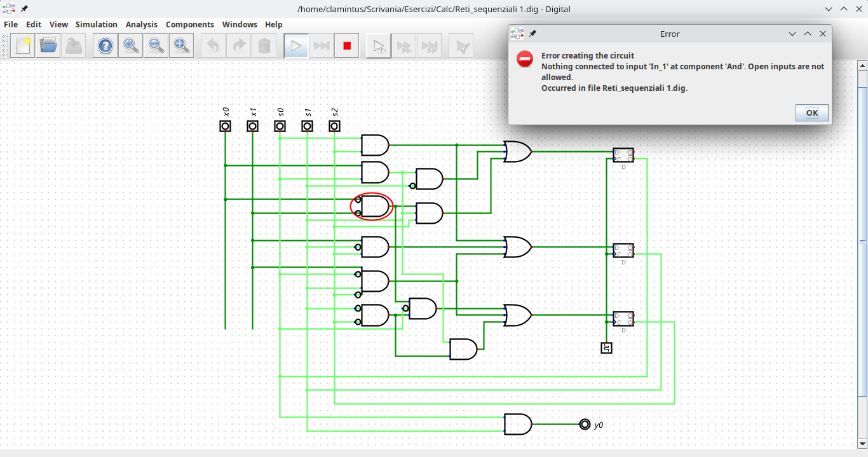This screenshot has height=457, width=868.
Task: Undo the last circuit edit
Action: tap(212, 45)
